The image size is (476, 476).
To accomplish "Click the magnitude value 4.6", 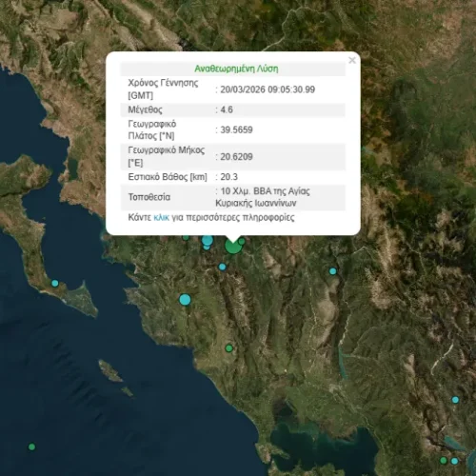I will (227, 109).
